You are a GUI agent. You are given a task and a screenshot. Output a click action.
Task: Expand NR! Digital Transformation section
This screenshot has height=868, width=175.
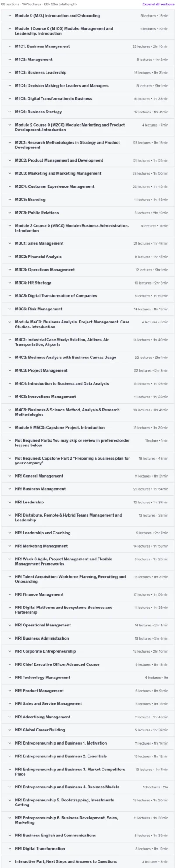87,848
